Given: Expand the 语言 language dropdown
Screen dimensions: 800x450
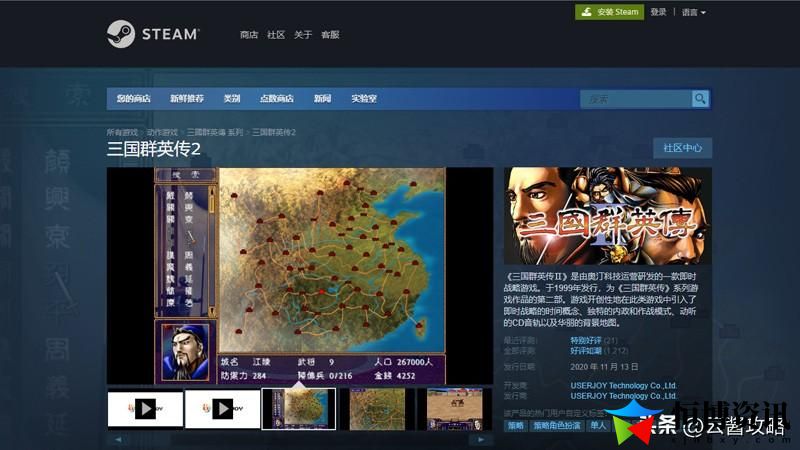Looking at the screenshot, I should (x=693, y=12).
